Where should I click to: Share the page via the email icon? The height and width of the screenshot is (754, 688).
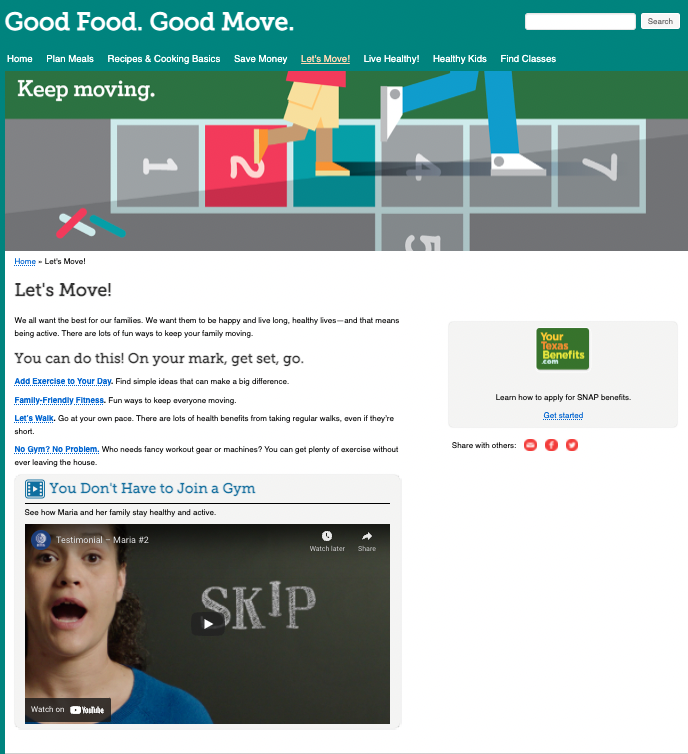530,445
